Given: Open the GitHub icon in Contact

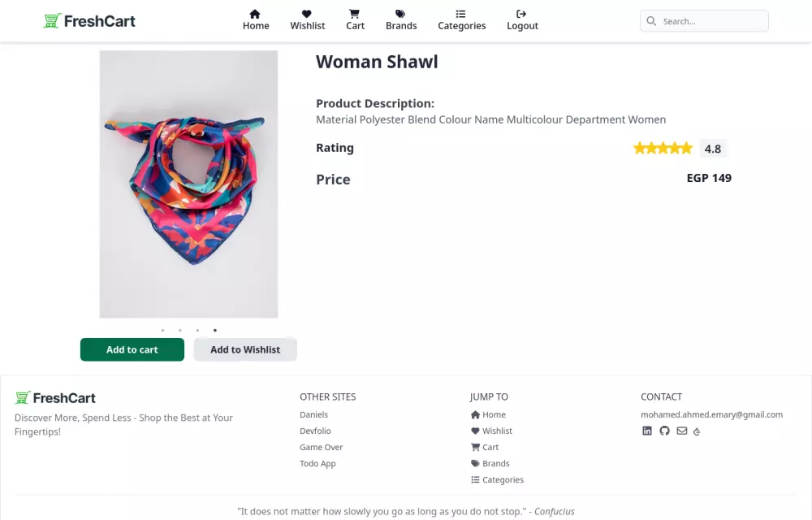Looking at the screenshot, I should tap(664, 431).
